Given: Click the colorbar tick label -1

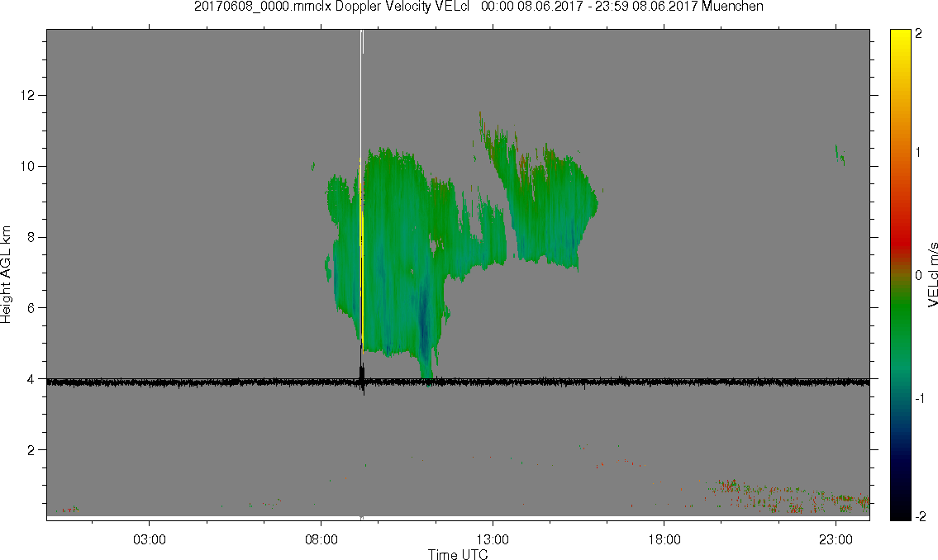Looking at the screenshot, I should [920, 398].
